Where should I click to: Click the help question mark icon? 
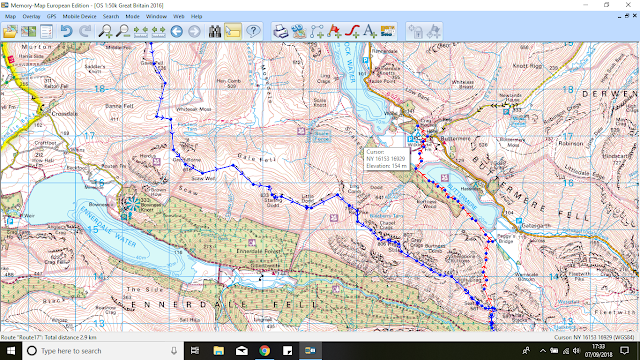253,31
